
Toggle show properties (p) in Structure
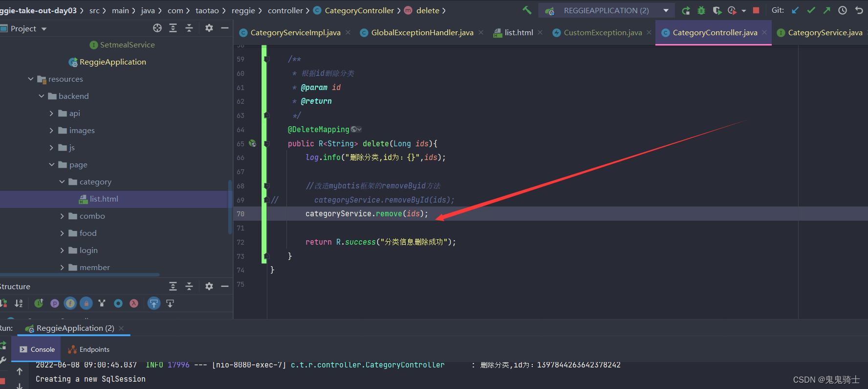point(55,303)
